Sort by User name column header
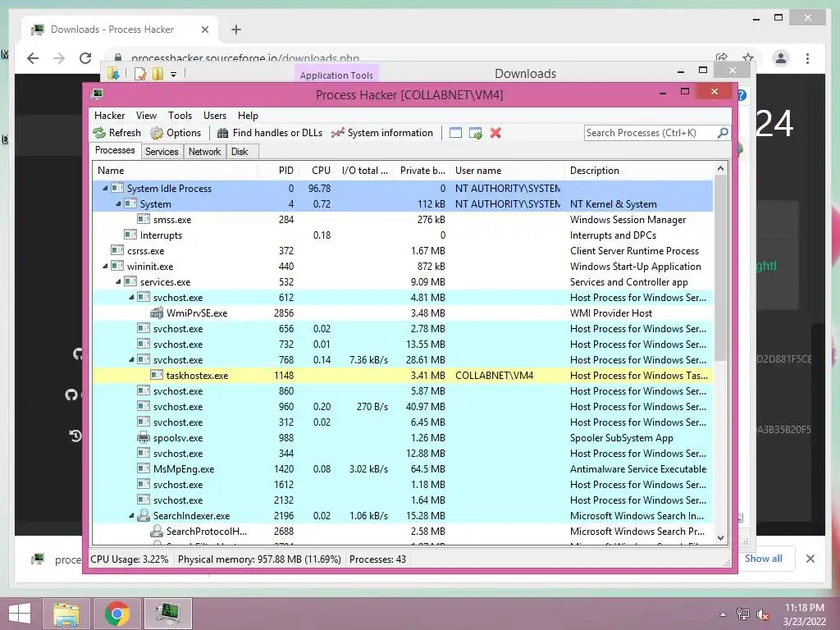840x630 pixels. 507,171
